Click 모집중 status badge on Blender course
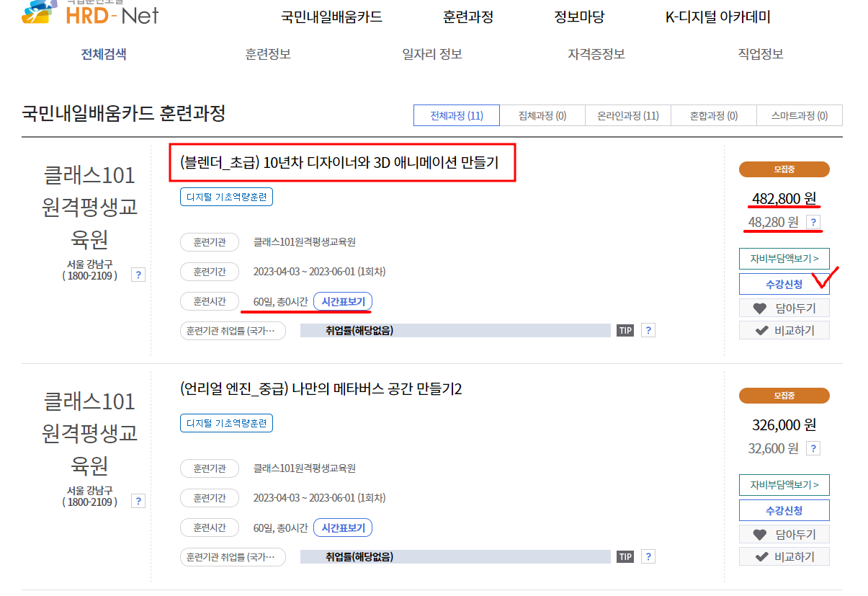 coord(784,169)
